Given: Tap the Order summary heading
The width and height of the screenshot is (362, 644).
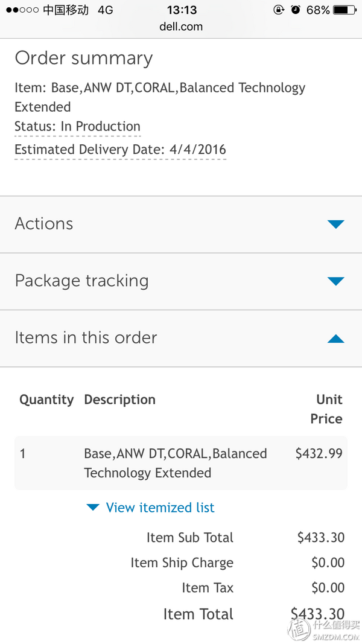Looking at the screenshot, I should coord(84,58).
